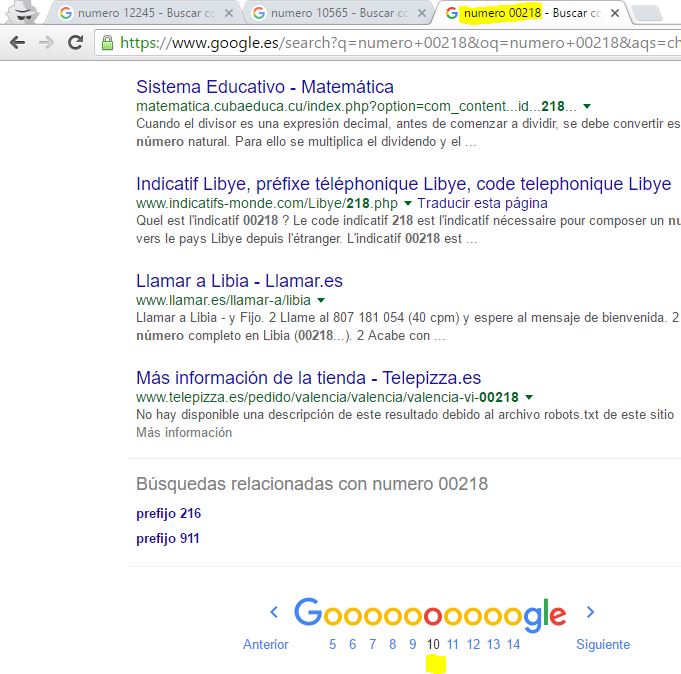Expand dropdown arrow next to matematica.cubaeduca.cu URL
This screenshot has height=674, width=681.
coord(587,106)
